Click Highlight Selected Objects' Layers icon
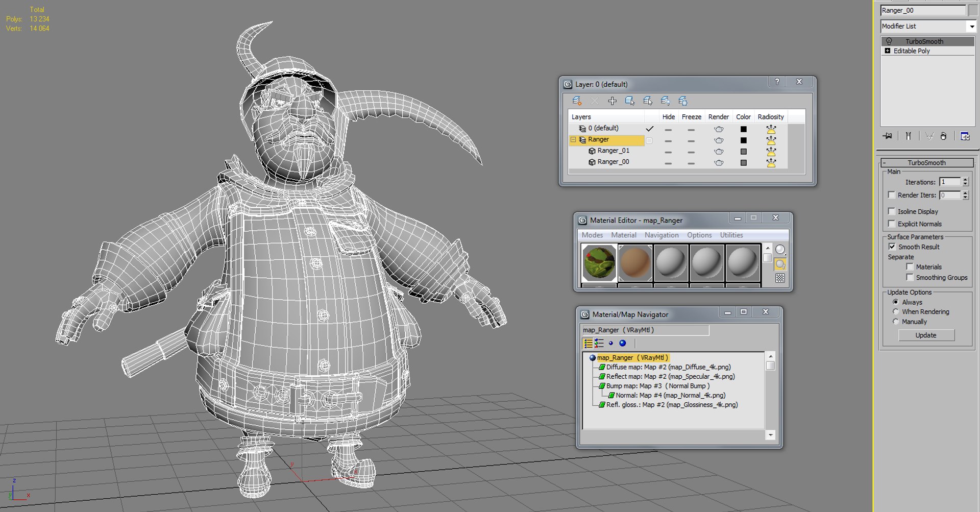980x512 pixels. [x=648, y=101]
